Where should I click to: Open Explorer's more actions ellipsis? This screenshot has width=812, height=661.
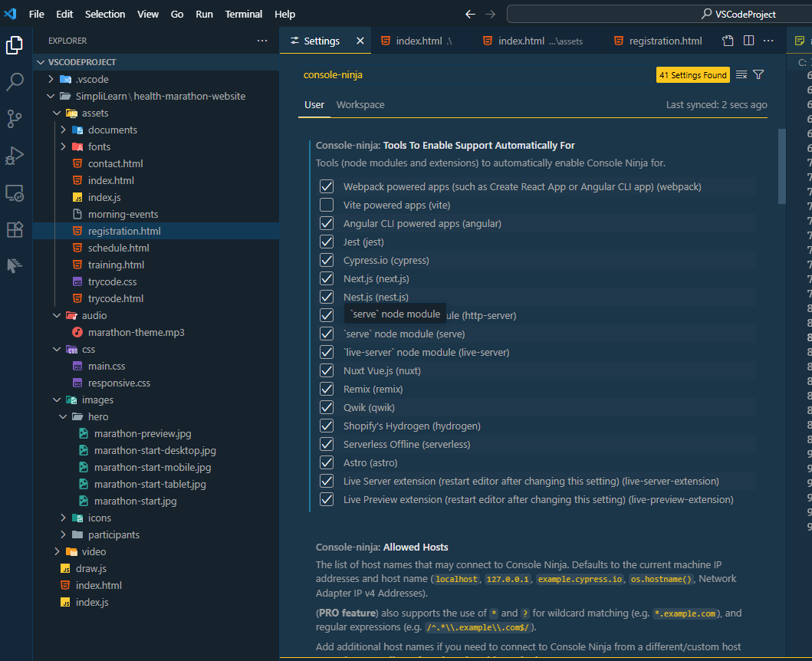click(x=262, y=41)
